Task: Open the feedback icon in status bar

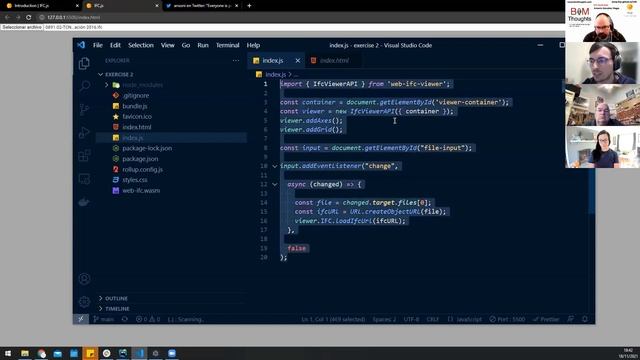Action: [571, 319]
